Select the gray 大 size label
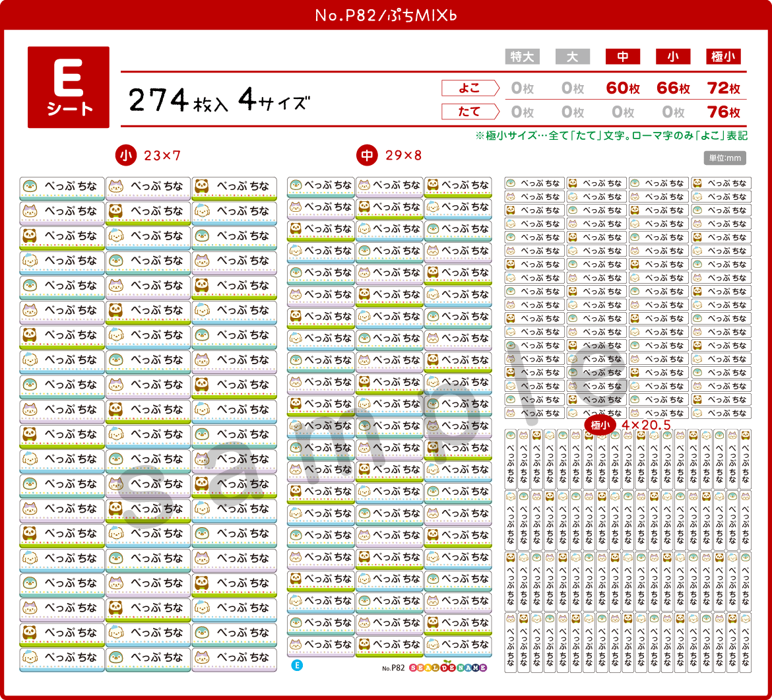The height and width of the screenshot is (700, 772). pos(573,57)
